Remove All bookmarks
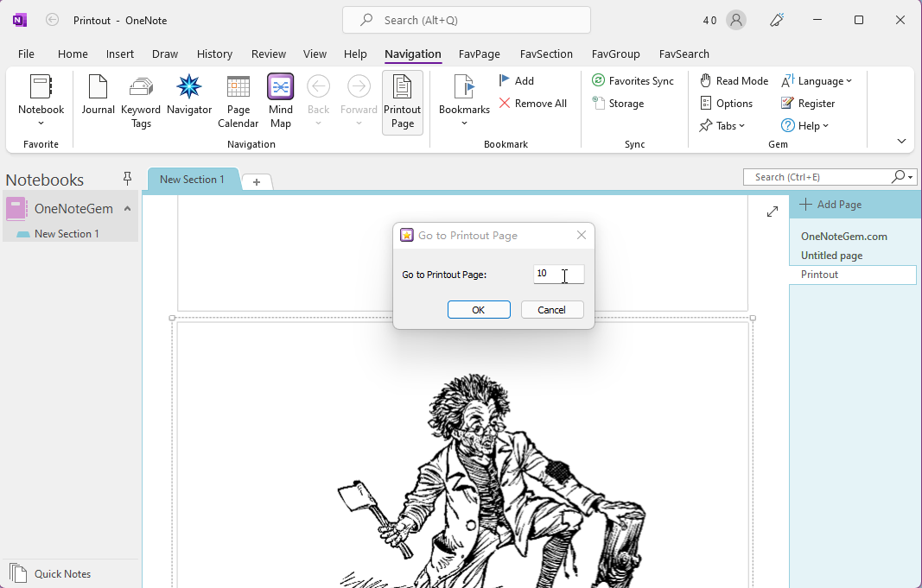This screenshot has width=922, height=588. click(533, 104)
